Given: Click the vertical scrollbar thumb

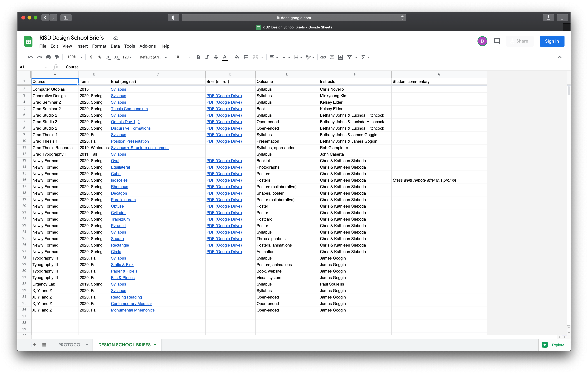Looking at the screenshot, I should pos(569,90).
